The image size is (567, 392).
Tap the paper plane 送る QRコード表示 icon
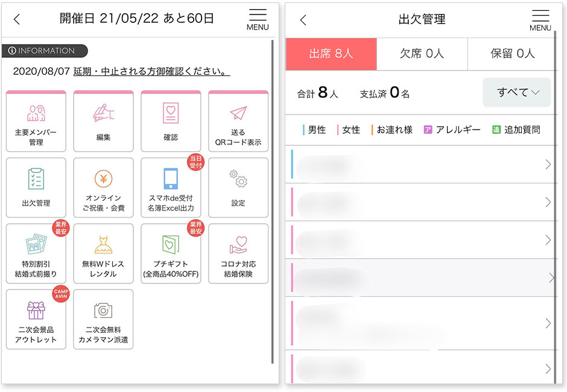click(238, 113)
